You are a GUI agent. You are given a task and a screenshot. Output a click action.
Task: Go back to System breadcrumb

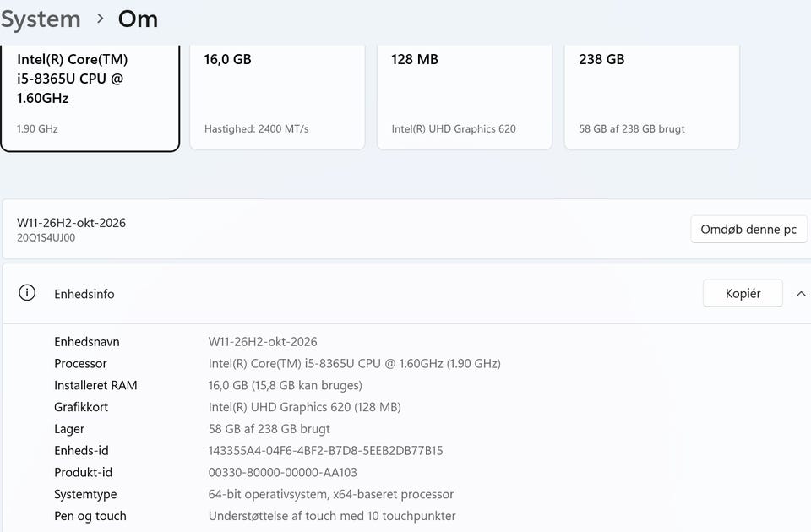(41, 19)
